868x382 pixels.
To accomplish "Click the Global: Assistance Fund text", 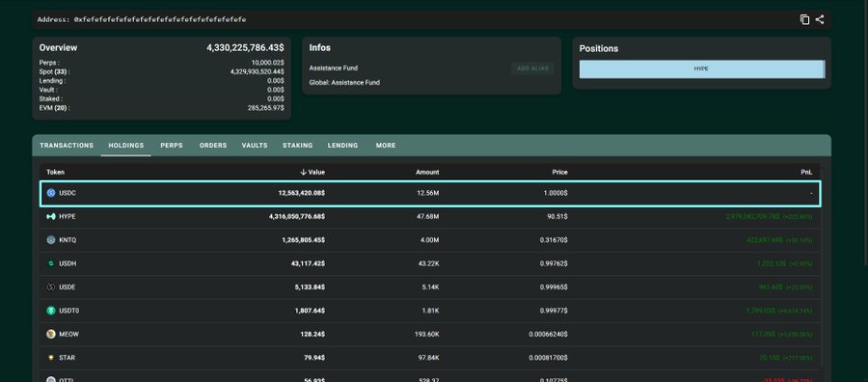I will pyautogui.click(x=344, y=83).
